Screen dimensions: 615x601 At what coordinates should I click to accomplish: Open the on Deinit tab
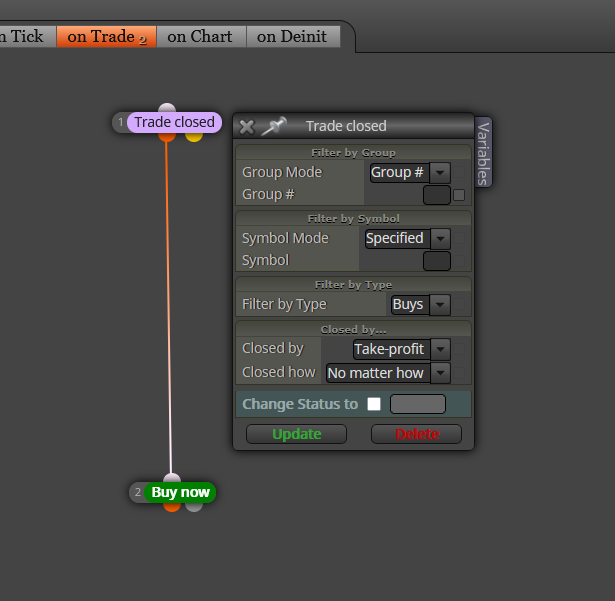point(293,36)
